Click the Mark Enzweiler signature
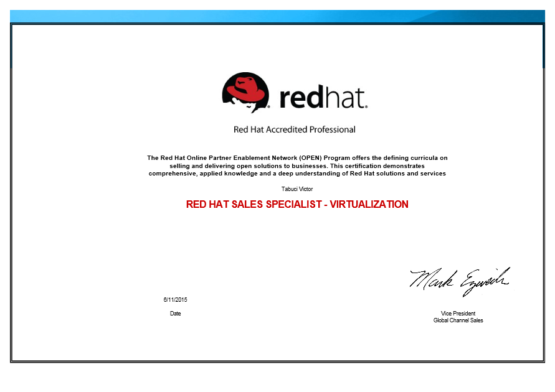This screenshot has width=555, height=392. click(x=460, y=281)
